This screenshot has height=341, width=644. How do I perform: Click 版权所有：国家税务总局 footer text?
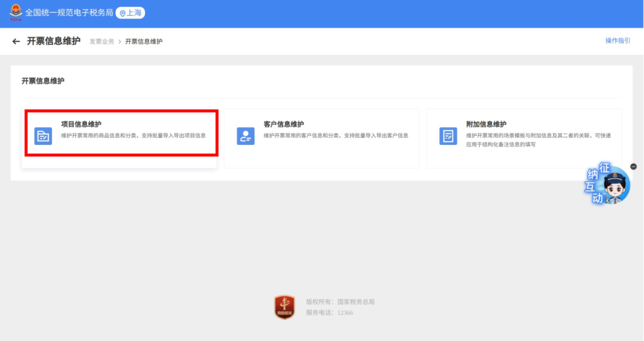coord(340,302)
